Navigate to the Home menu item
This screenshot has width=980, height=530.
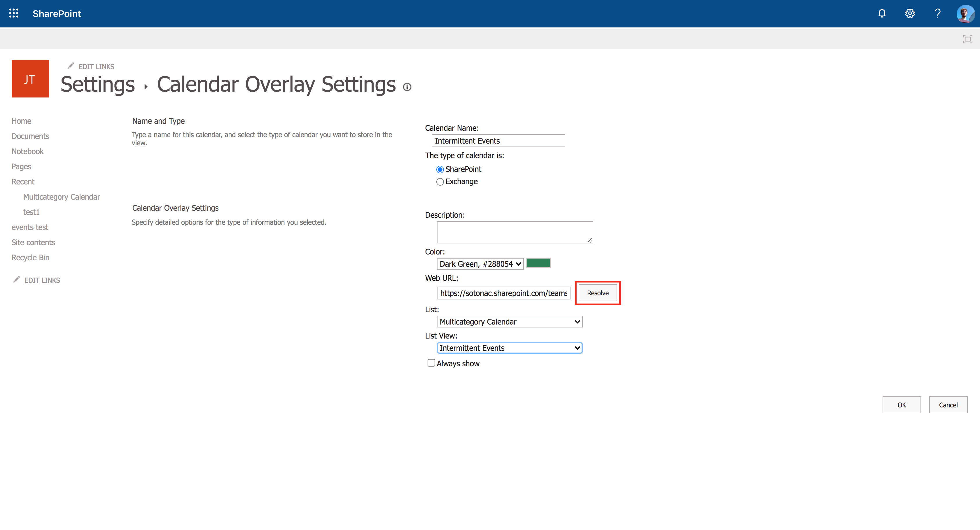[21, 121]
